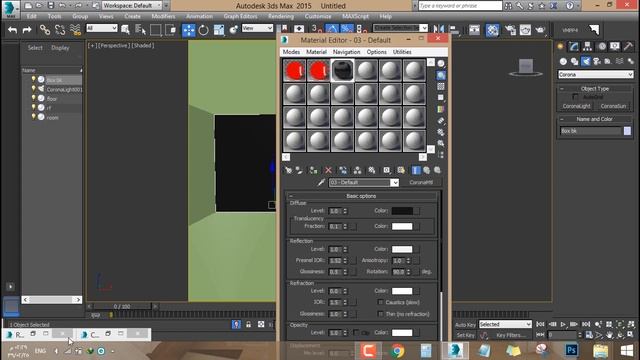Click the Redo arrow in main toolbar
The width and height of the screenshot is (640, 360).
27,30
